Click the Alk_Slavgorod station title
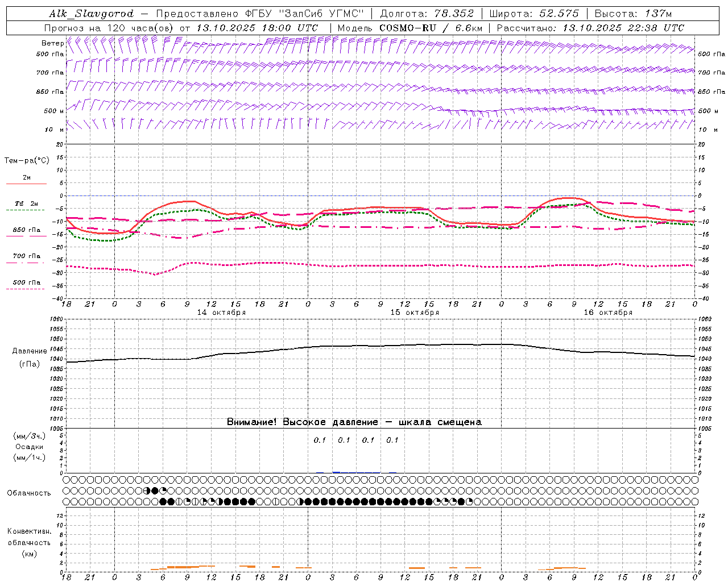 pos(91,14)
